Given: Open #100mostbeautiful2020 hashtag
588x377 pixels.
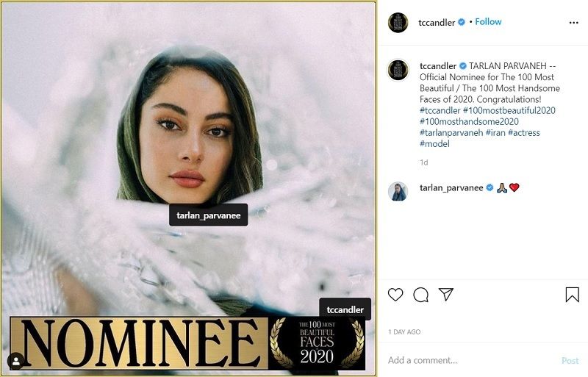Looking at the screenshot, I should [x=509, y=110].
